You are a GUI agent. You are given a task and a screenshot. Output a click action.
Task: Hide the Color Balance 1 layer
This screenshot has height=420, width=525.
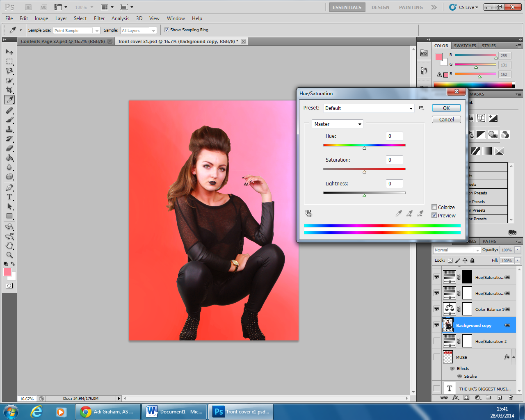[x=436, y=309]
